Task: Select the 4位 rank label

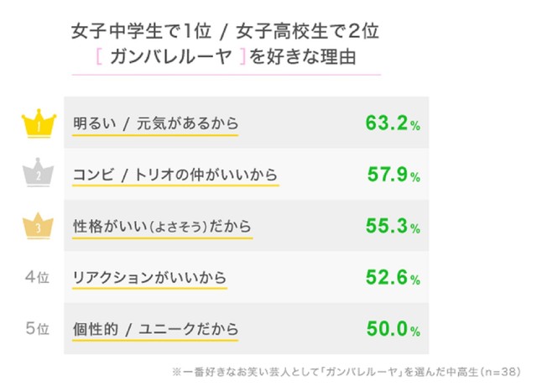Action: click(x=38, y=278)
